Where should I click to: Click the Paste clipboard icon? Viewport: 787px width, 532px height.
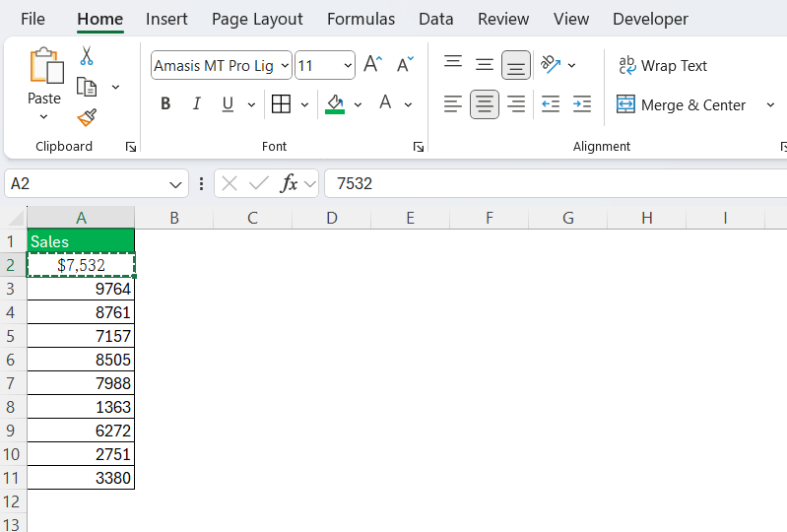pyautogui.click(x=46, y=66)
